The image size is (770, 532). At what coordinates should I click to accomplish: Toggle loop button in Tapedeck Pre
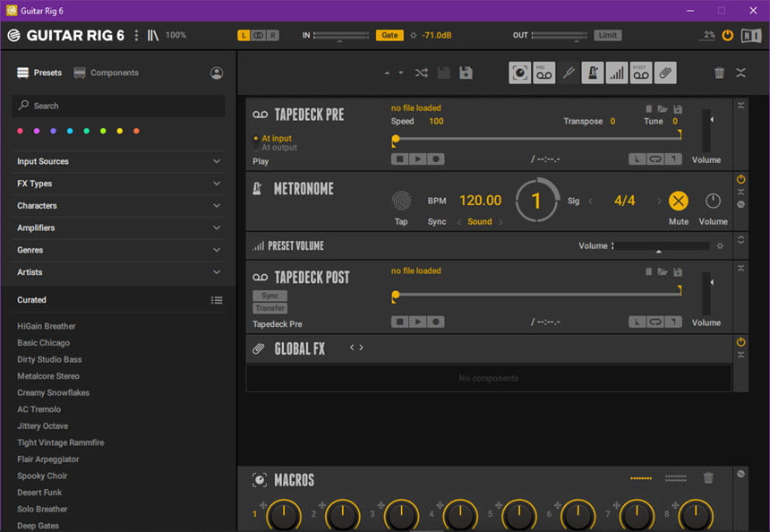[655, 159]
